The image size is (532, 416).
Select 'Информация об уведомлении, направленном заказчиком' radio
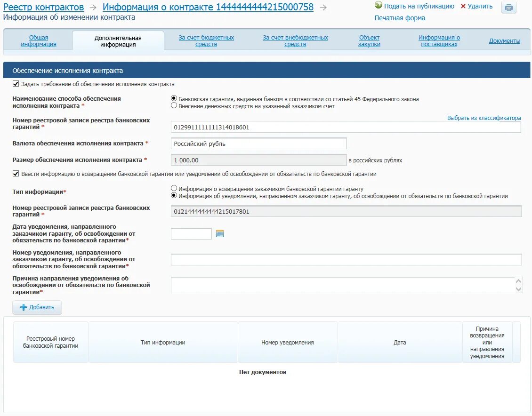click(x=174, y=195)
